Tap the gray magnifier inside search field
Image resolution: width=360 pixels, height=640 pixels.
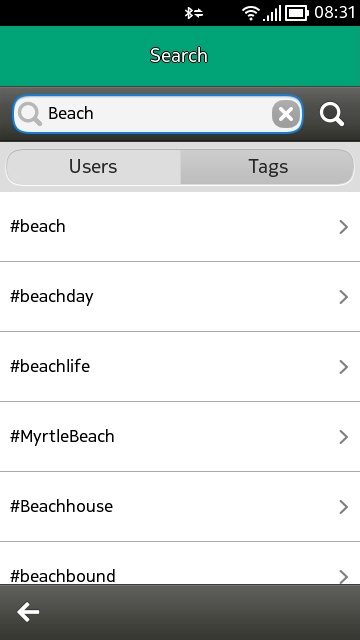[x=30, y=114]
